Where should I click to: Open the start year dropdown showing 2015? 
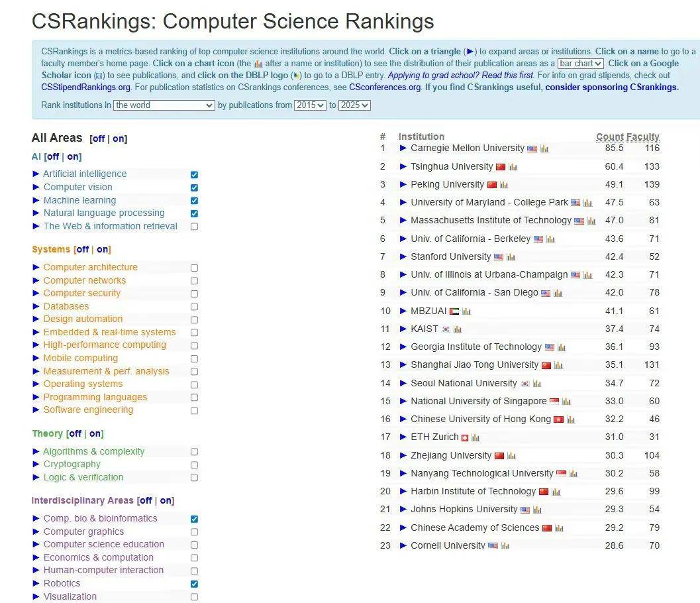[310, 105]
